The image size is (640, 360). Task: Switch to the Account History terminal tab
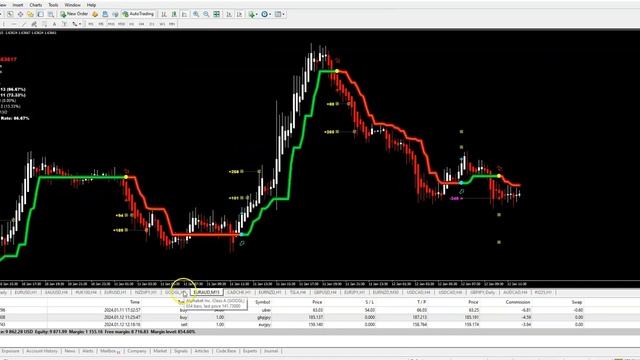[41, 351]
